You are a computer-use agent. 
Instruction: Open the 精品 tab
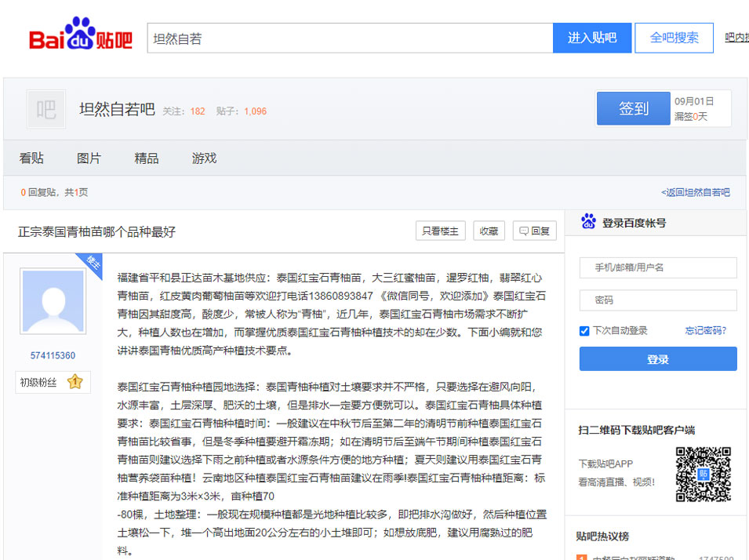click(146, 158)
